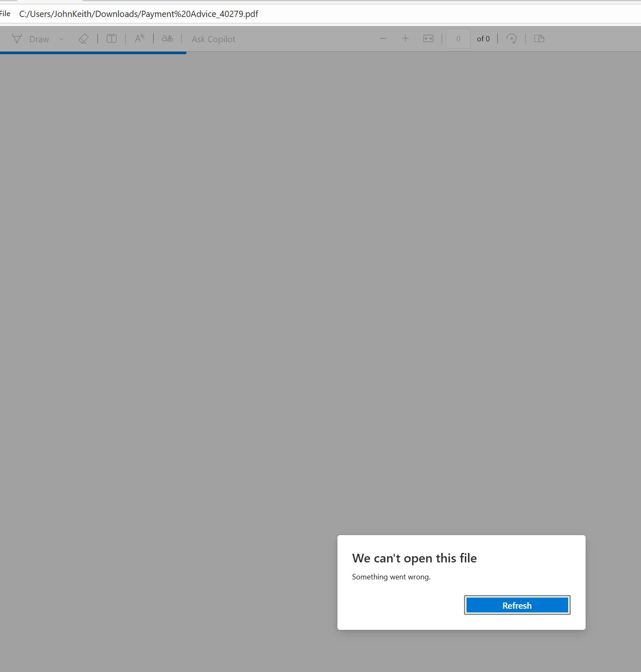Click the Draw label in the toolbar
This screenshot has width=641, height=672.
coord(39,39)
